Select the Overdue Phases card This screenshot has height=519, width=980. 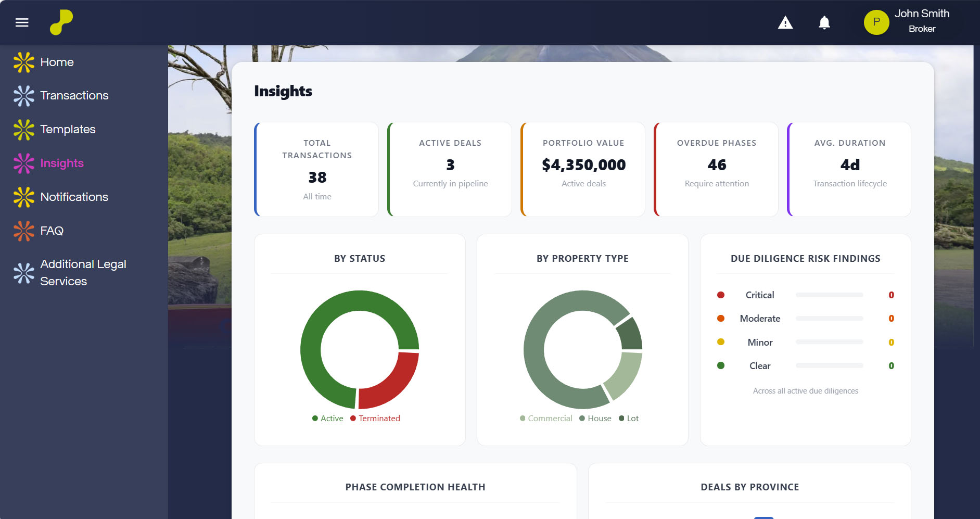(x=716, y=169)
